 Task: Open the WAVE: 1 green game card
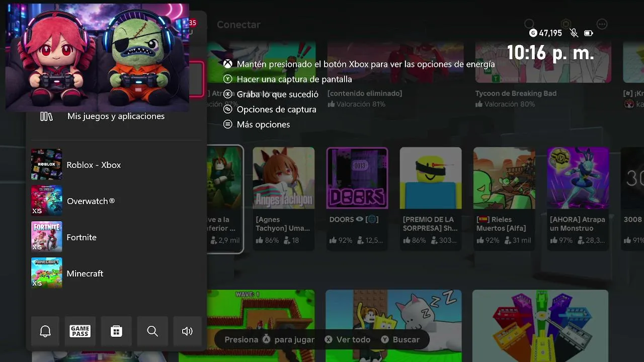(261, 326)
